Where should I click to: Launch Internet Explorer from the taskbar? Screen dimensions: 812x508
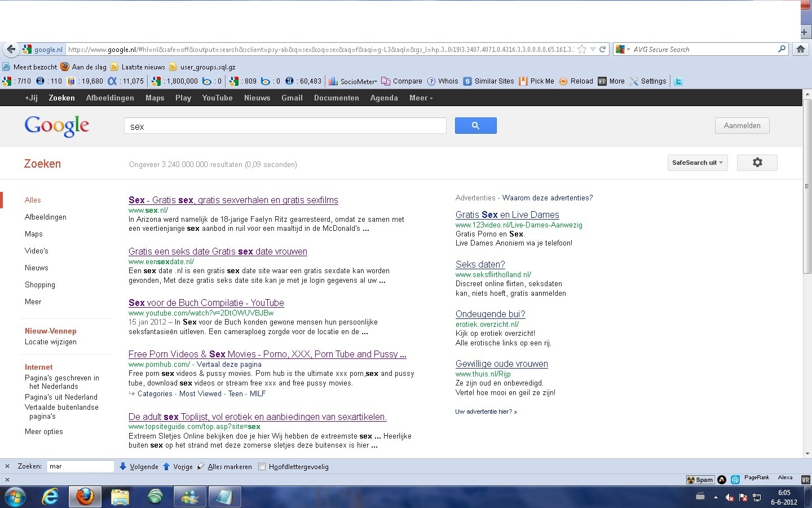[x=50, y=497]
